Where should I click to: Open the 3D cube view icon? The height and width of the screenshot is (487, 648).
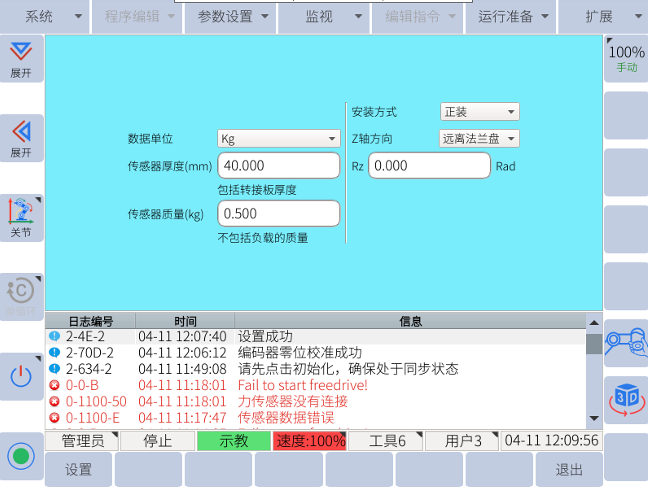(x=626, y=398)
